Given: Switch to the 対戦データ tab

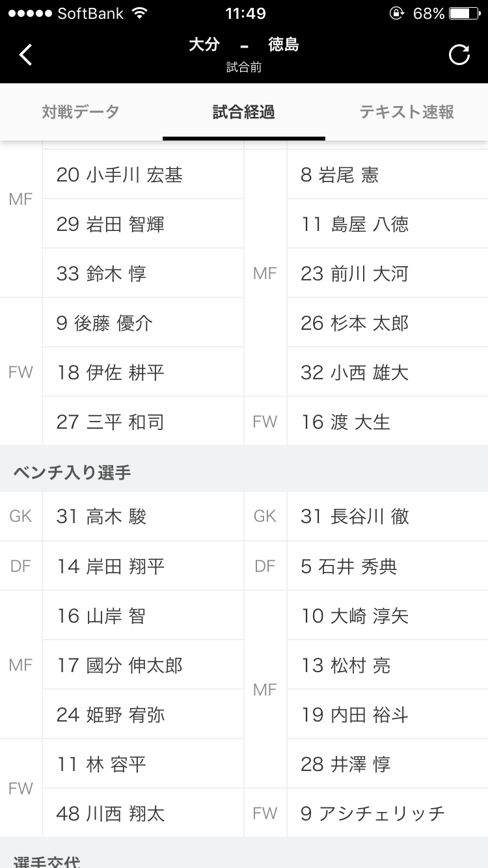Looking at the screenshot, I should pyautogui.click(x=81, y=112).
